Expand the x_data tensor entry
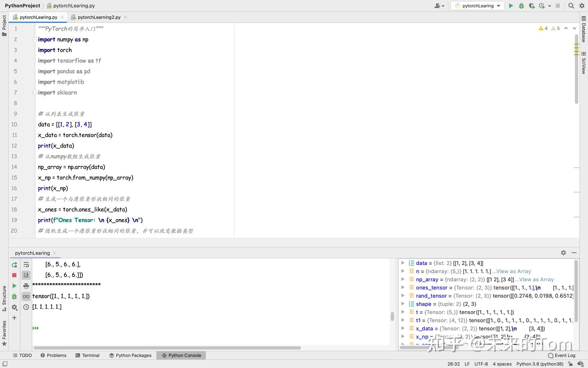This screenshot has height=368, width=588. click(x=403, y=328)
